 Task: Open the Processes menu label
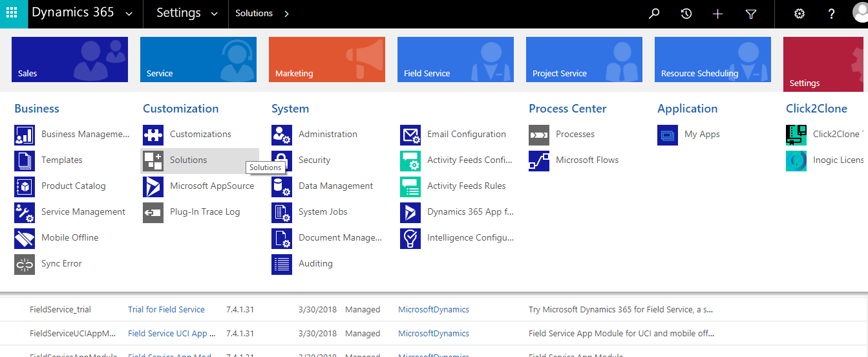pos(575,134)
